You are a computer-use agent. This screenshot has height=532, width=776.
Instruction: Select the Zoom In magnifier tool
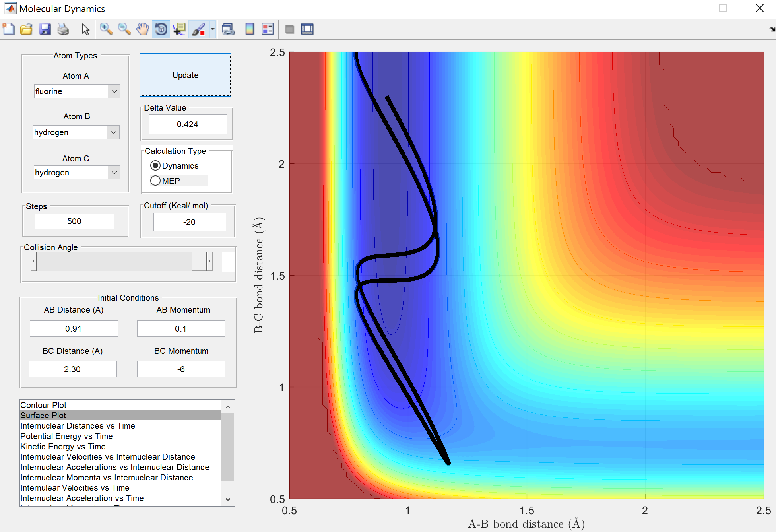[106, 29]
